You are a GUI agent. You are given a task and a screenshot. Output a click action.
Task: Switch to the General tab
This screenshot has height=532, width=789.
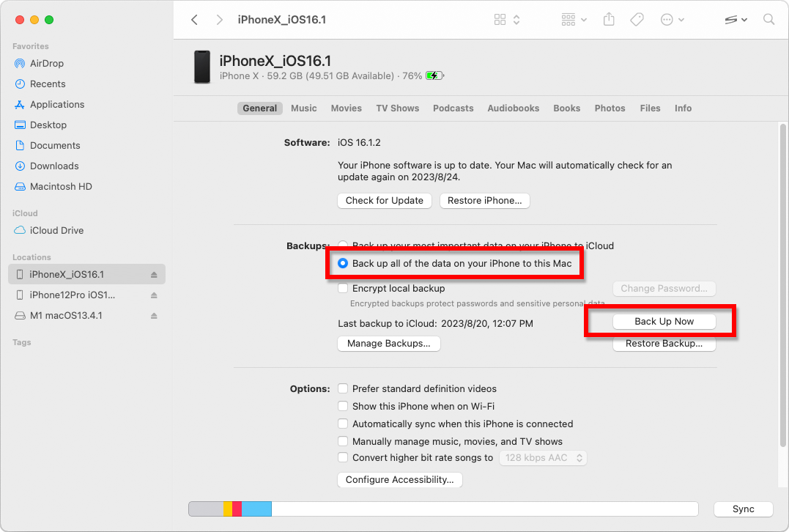[259, 108]
